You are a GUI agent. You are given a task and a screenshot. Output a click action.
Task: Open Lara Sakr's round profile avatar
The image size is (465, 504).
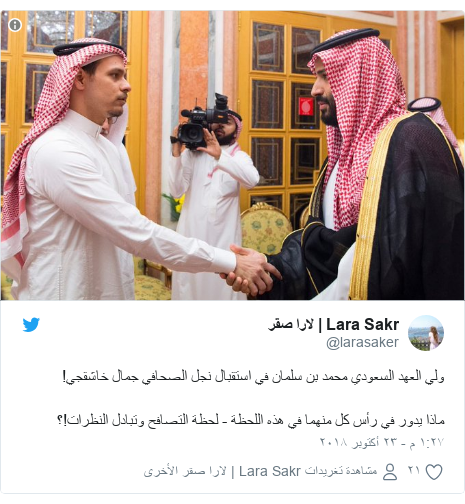pyautogui.click(x=426, y=333)
